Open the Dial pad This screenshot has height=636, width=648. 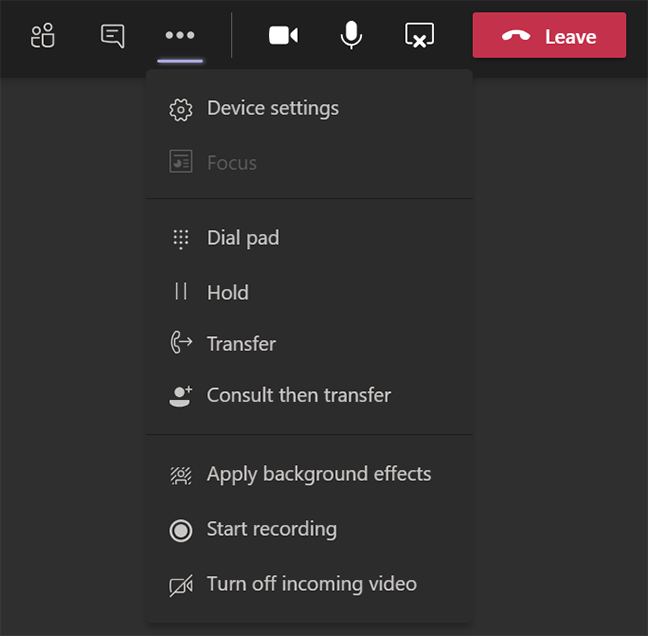pos(242,238)
